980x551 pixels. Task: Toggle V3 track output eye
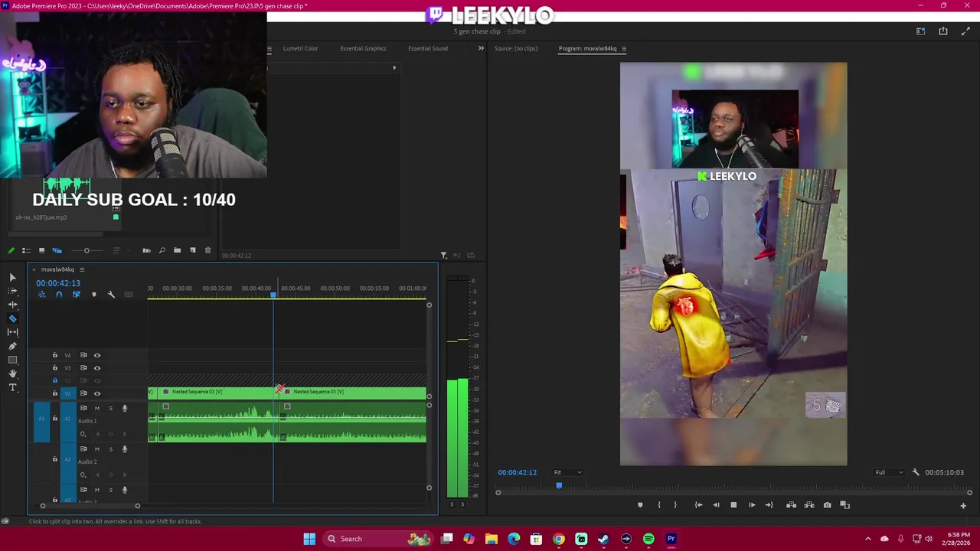(x=97, y=368)
